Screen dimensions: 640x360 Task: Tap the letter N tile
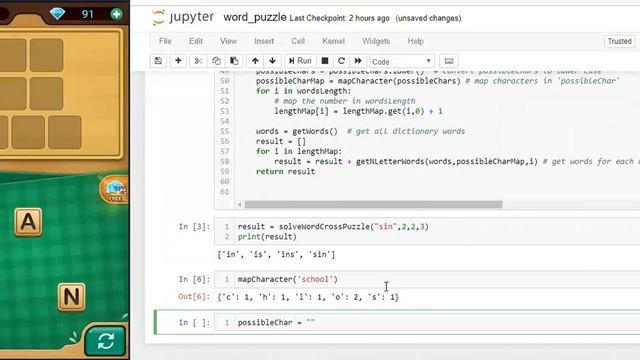tap(71, 297)
